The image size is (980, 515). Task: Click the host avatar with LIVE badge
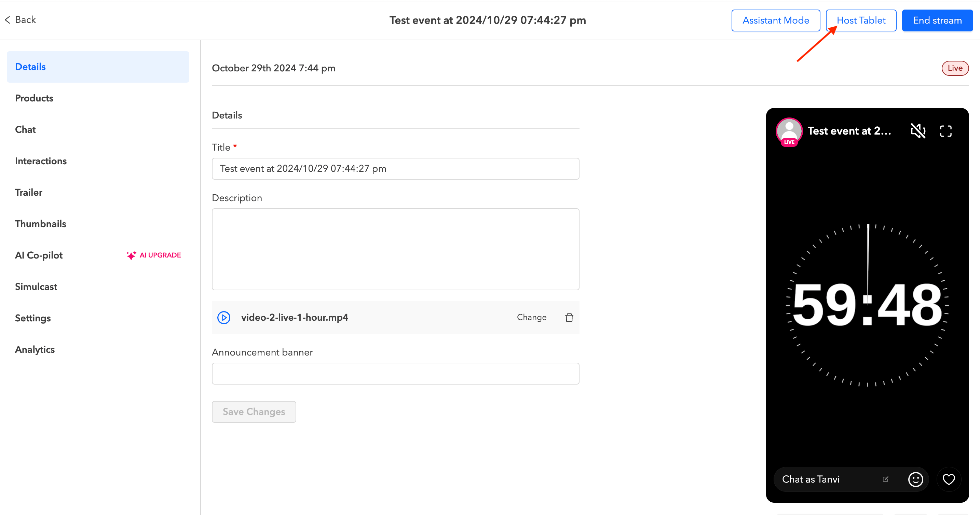click(x=789, y=131)
